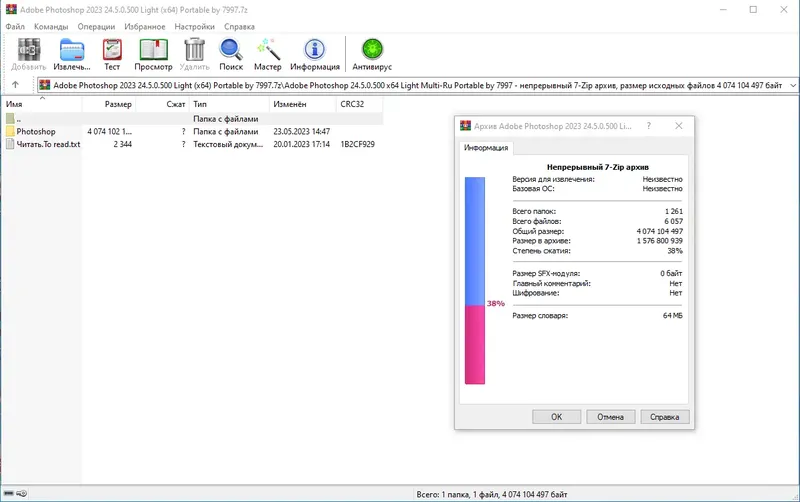Select the Информация tab in dialog
Screen dimensions: 800x502
click(x=486, y=147)
